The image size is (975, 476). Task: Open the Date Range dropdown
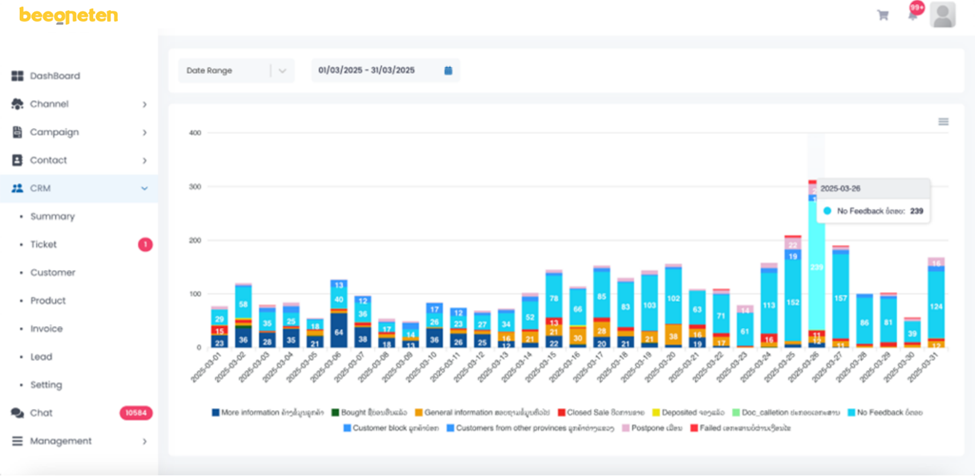coord(236,71)
